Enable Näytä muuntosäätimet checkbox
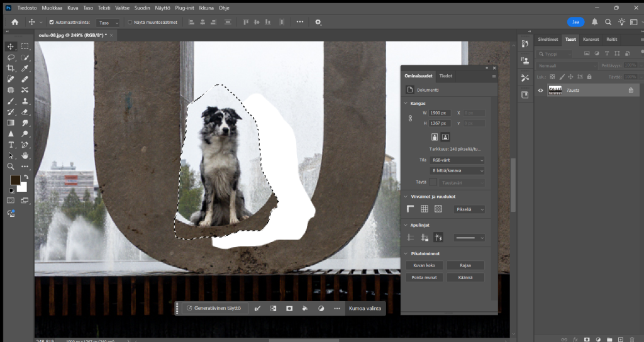Viewport: 644px width, 342px height. (x=130, y=22)
